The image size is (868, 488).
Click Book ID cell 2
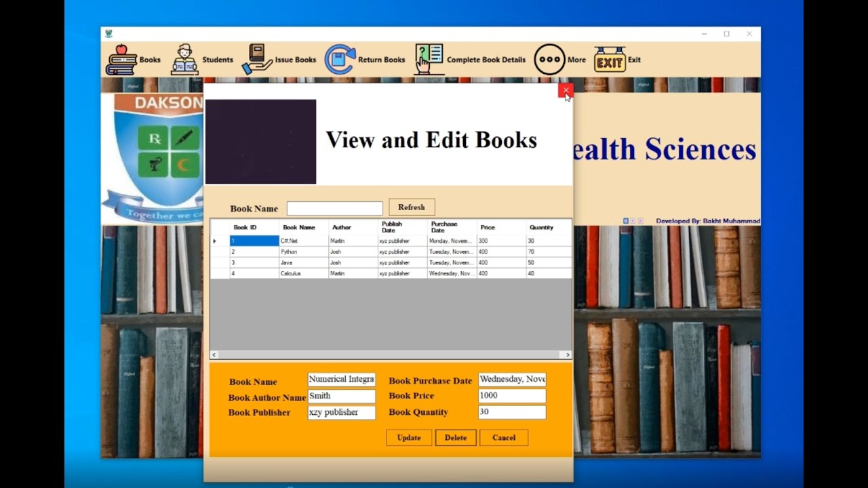tap(254, 251)
